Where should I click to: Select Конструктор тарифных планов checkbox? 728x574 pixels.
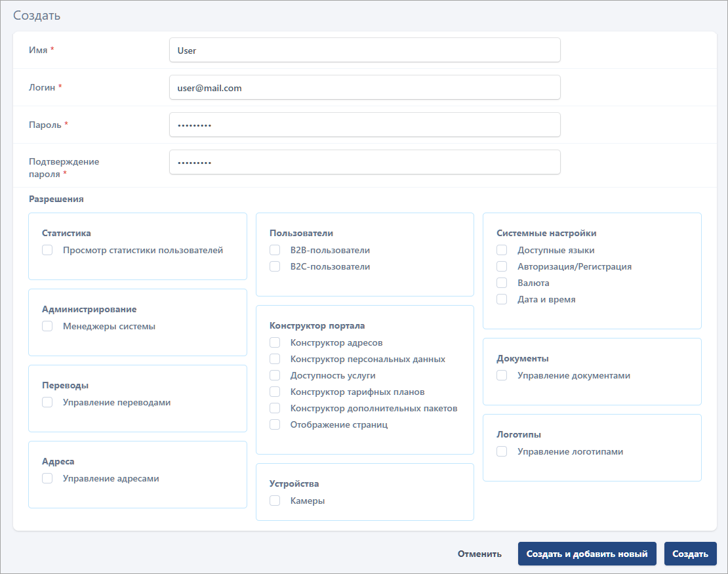275,392
